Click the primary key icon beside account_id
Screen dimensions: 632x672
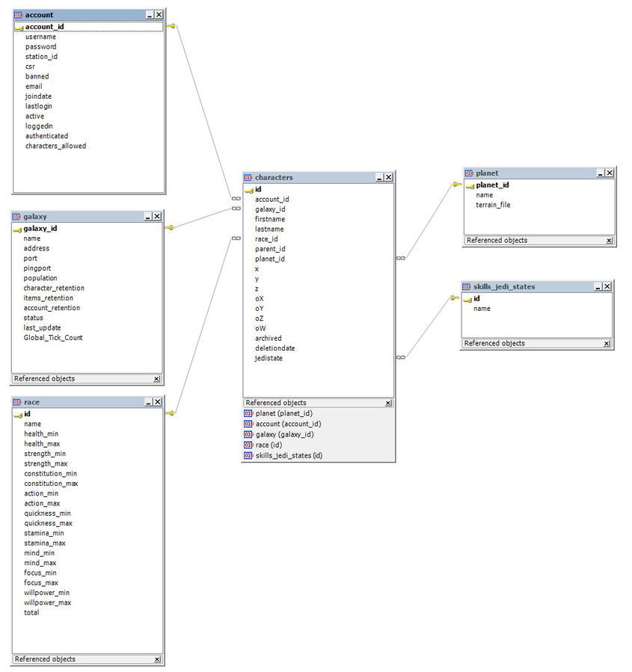coord(19,28)
